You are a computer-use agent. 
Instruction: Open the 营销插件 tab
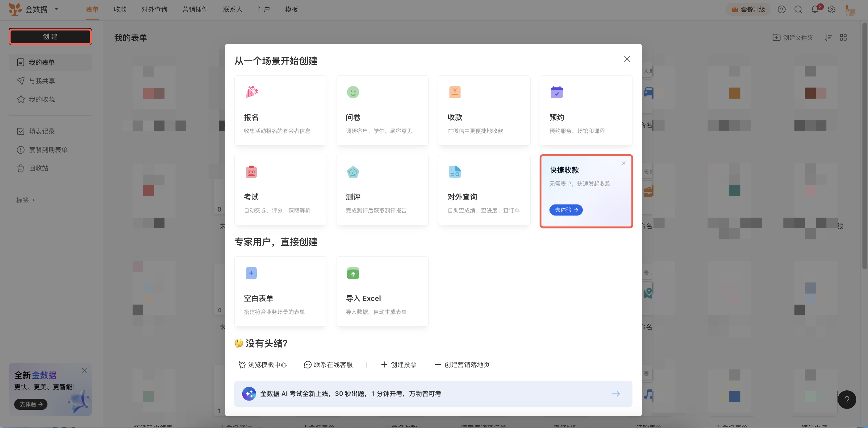point(195,10)
